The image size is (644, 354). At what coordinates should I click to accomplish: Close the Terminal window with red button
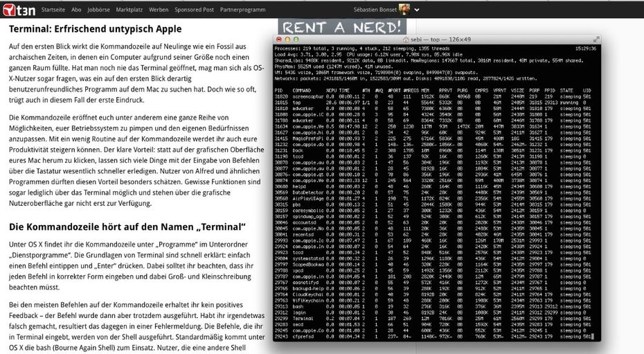279,39
